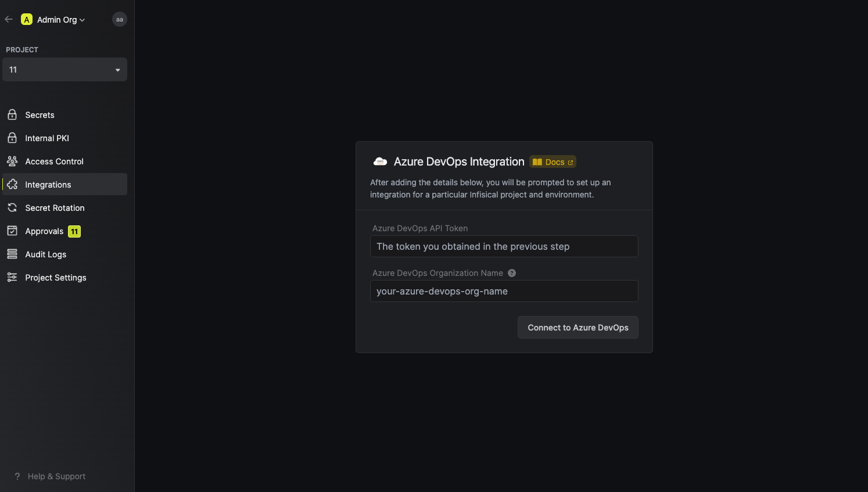This screenshot has height=492, width=868.
Task: Expand the project selector showing 11
Action: click(x=65, y=70)
